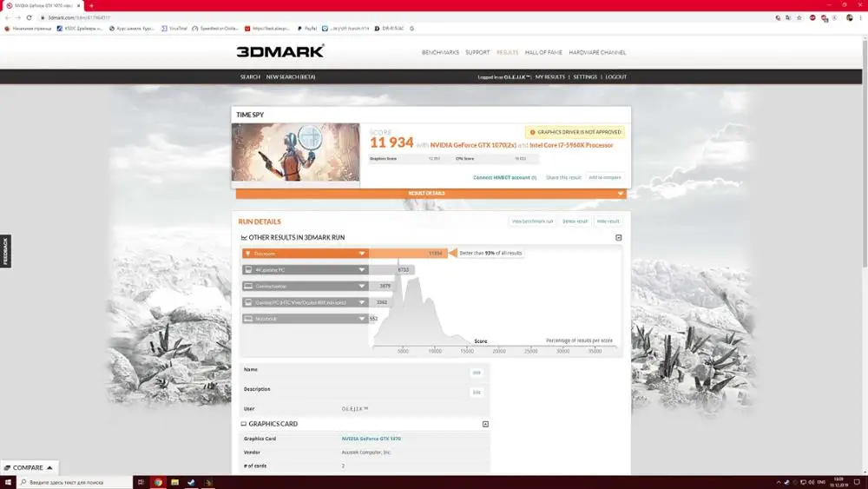Open dropdown on Gaming PC (HTC Vive/Oculus) bar
The image size is (868, 489).
[x=361, y=302]
